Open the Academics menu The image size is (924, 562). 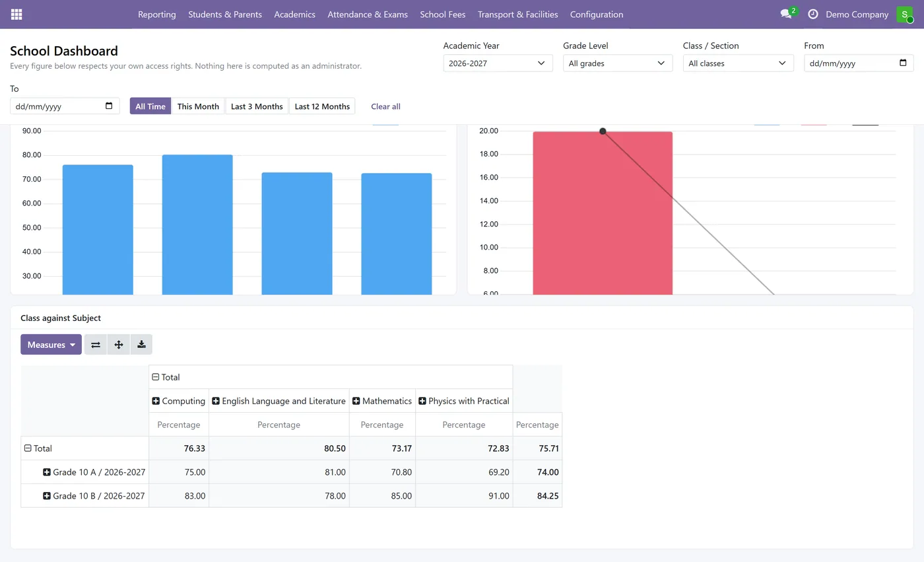(294, 15)
